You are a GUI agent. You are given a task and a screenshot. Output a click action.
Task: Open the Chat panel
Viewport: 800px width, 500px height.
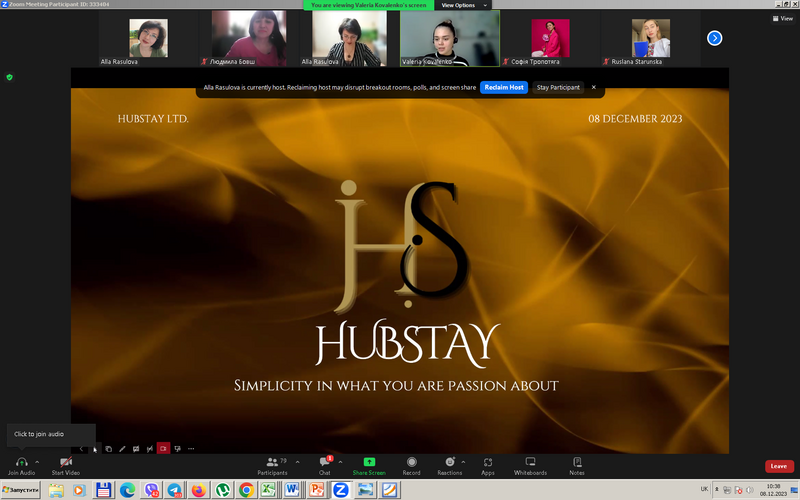pyautogui.click(x=324, y=466)
